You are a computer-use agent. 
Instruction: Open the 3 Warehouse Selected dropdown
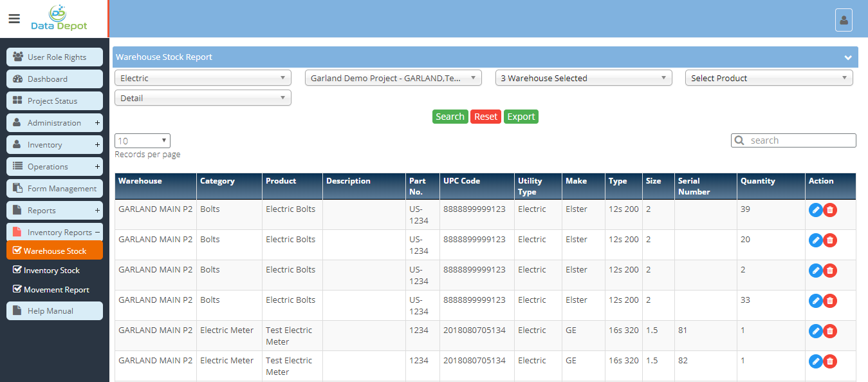583,78
